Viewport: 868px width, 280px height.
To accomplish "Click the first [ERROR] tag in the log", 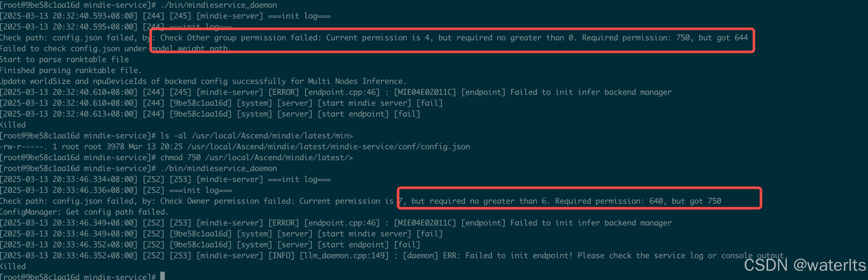I will [x=283, y=92].
